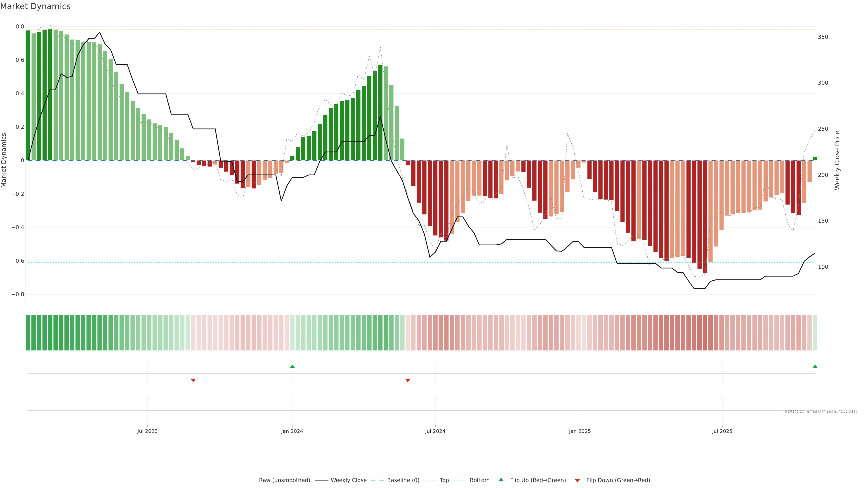868x488 pixels.
Task: Click the rightmost green flip-up triangle marker
Action: tap(815, 366)
